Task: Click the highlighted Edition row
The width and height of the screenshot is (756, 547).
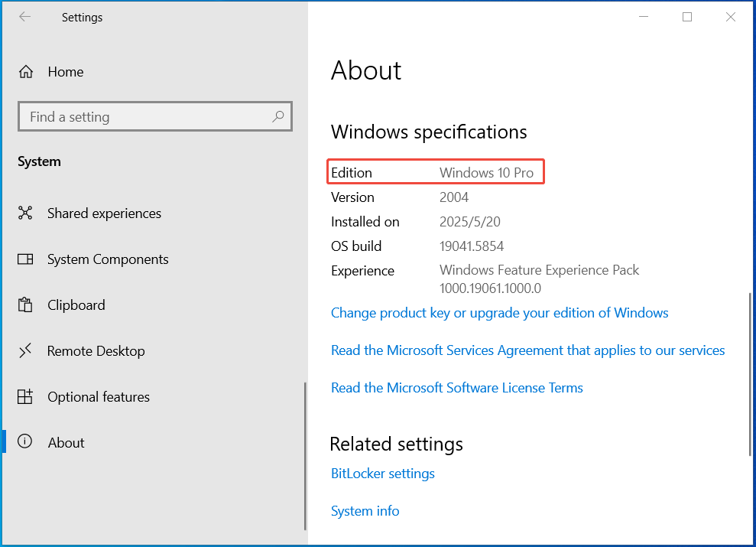Action: [x=435, y=171]
